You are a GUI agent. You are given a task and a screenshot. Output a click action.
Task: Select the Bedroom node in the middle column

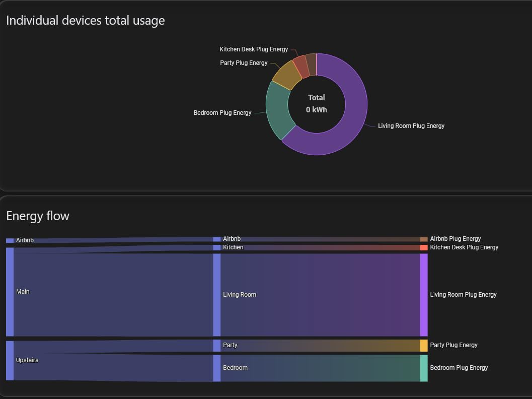217,368
